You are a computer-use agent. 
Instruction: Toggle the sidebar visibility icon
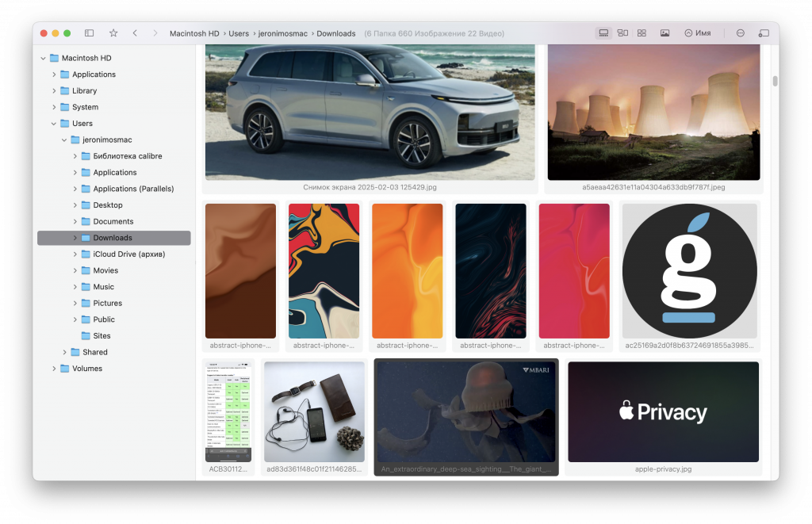(89, 33)
